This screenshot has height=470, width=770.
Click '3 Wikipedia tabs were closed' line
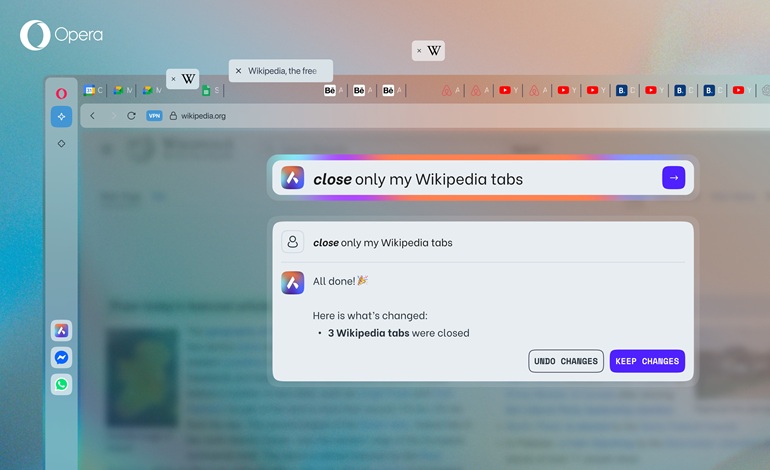click(x=398, y=333)
